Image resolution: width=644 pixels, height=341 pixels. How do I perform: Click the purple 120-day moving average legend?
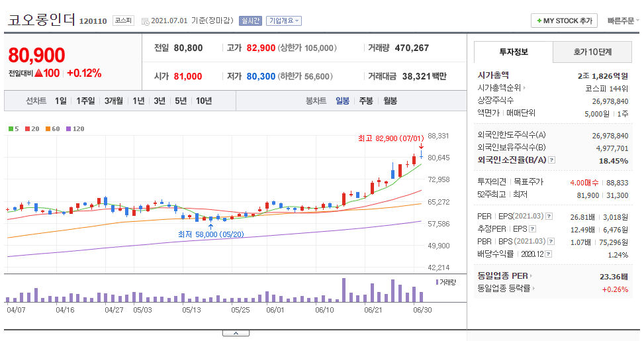[75, 128]
